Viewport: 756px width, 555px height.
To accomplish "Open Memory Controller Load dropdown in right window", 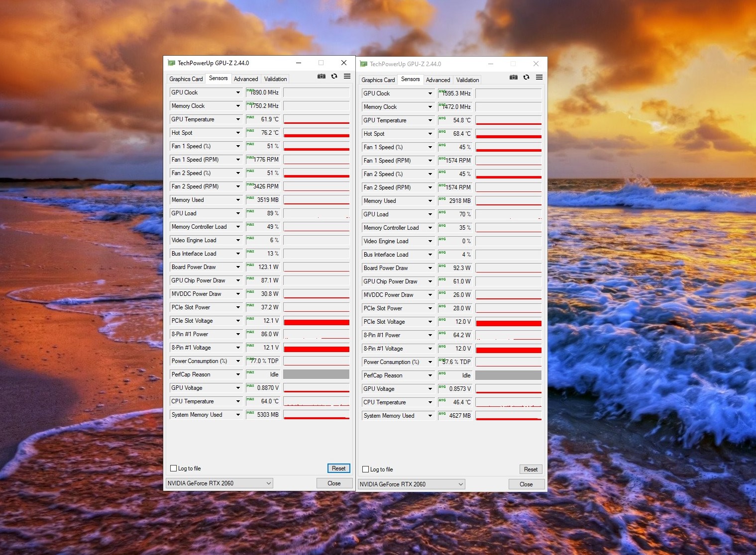I will point(430,228).
